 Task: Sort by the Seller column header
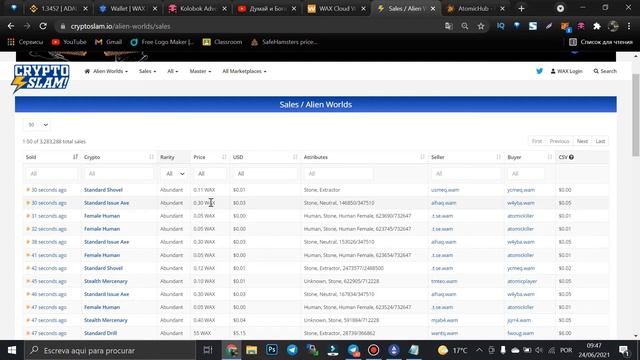tap(466, 157)
